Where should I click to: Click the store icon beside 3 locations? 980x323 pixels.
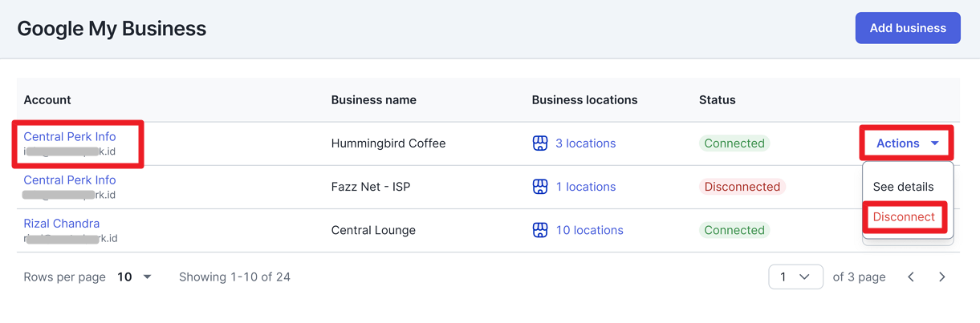pos(540,143)
